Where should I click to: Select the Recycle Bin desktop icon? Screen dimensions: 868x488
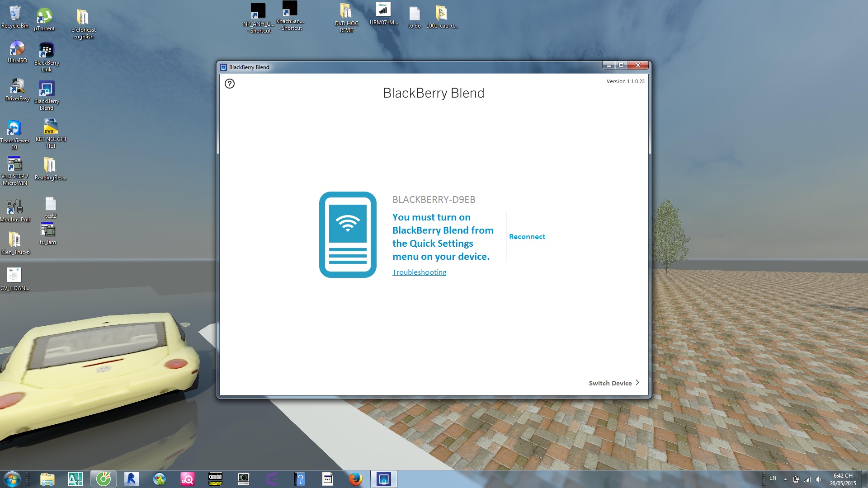pyautogui.click(x=15, y=17)
